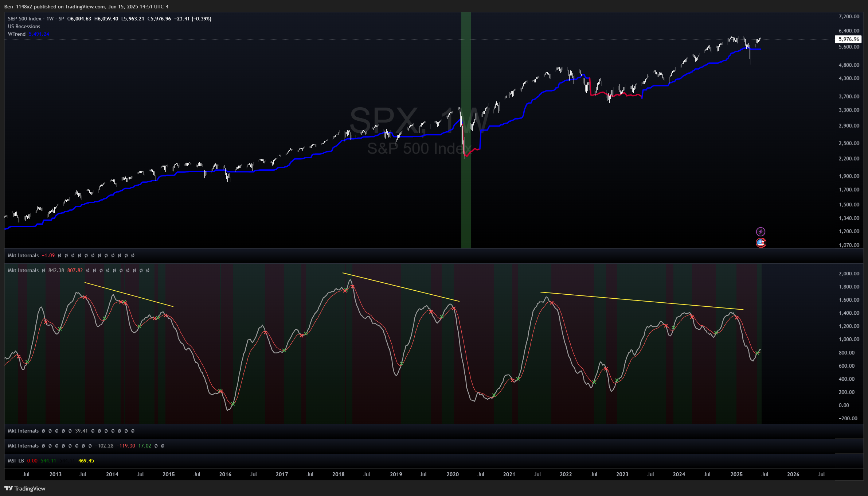Viewport: 868px width, 496px height.
Task: Click the green X at indicator's latest crossover
Action: [x=758, y=353]
